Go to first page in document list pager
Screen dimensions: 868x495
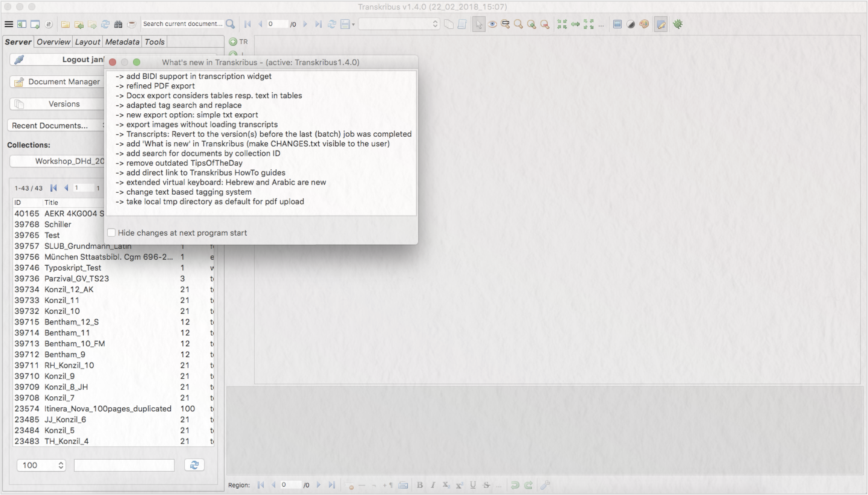[53, 188]
